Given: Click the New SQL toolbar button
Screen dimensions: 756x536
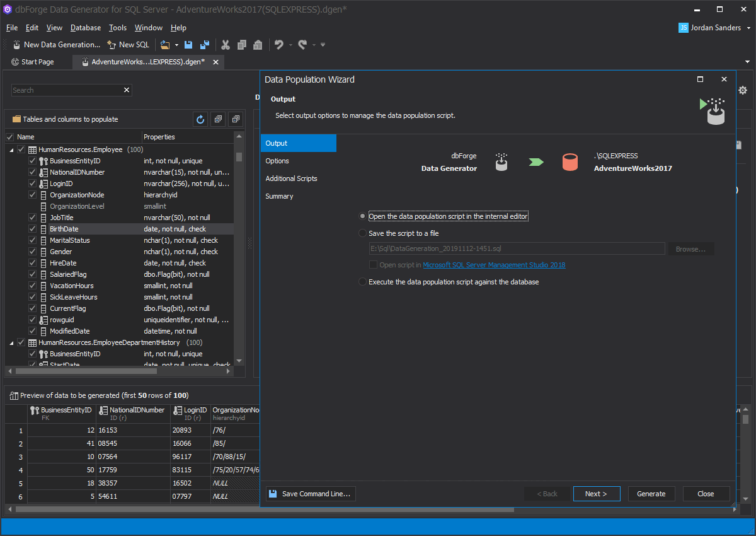Looking at the screenshot, I should 129,45.
